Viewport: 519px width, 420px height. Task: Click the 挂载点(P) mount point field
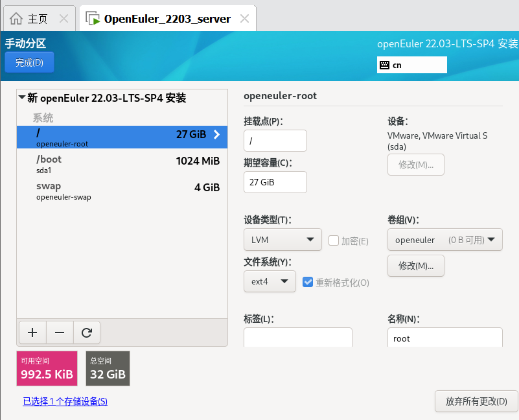click(x=275, y=141)
